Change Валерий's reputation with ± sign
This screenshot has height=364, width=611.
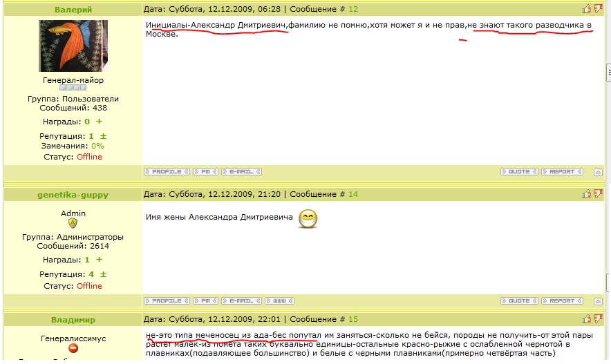click(x=103, y=136)
